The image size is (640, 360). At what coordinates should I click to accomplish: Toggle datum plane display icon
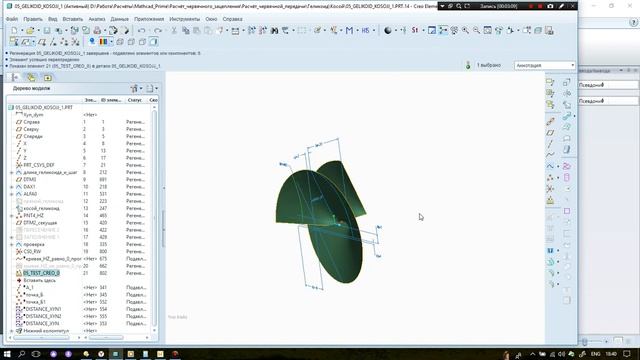pos(42,42)
